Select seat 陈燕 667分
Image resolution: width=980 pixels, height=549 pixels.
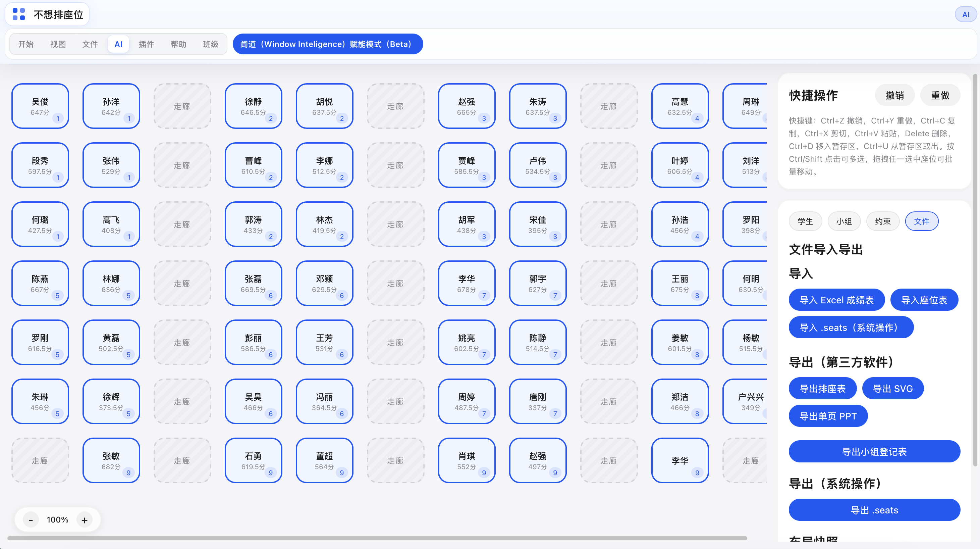click(x=40, y=283)
